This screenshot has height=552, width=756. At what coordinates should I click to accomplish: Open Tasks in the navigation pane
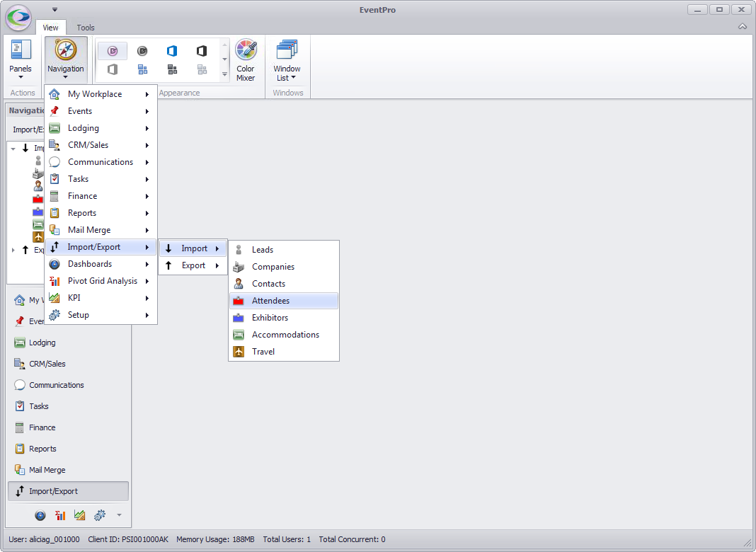point(69,406)
